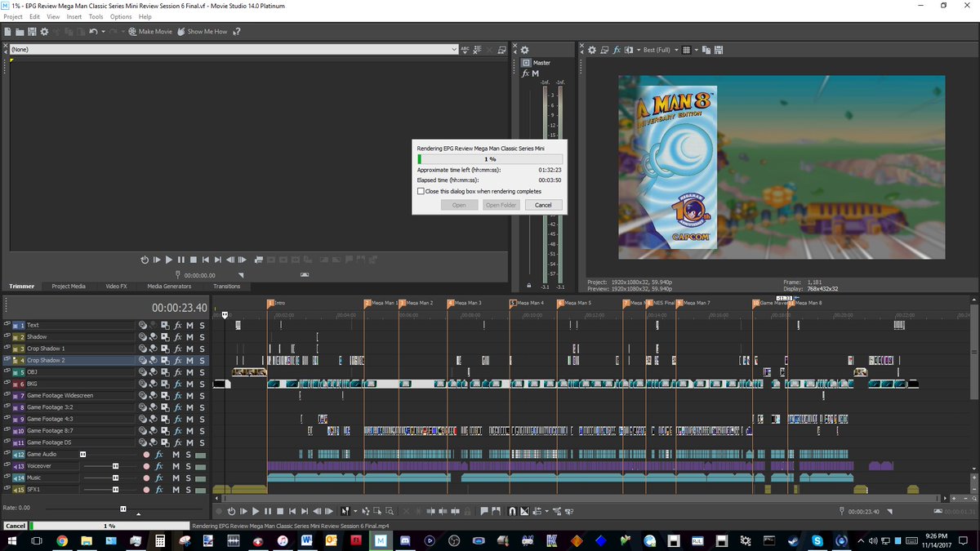Click the status bar Cancel button
This screenshot has width=980, height=551.
(15, 527)
